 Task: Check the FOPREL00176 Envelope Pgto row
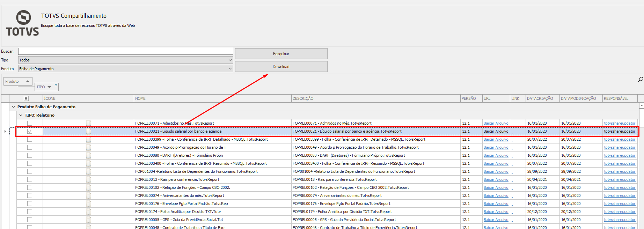30,204
